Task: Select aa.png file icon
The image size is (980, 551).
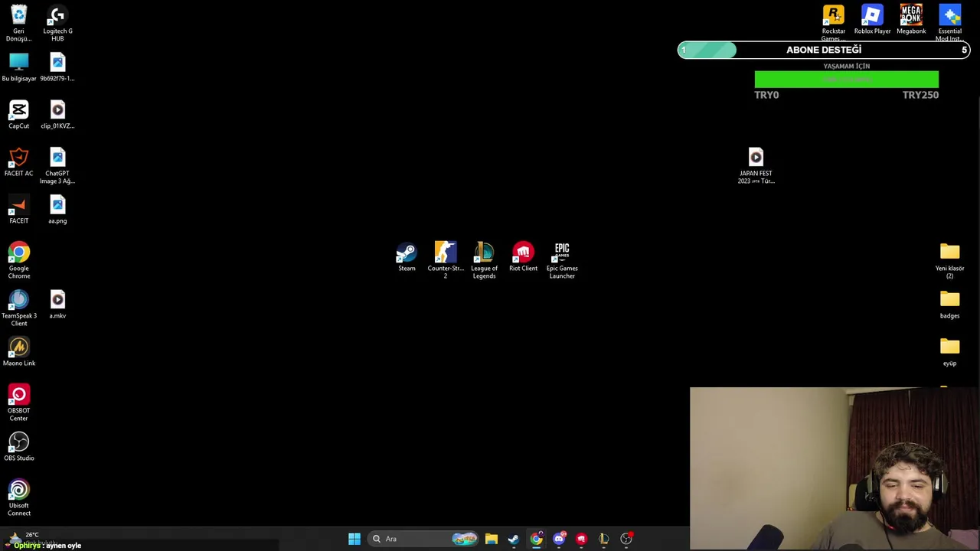Action: (57, 210)
